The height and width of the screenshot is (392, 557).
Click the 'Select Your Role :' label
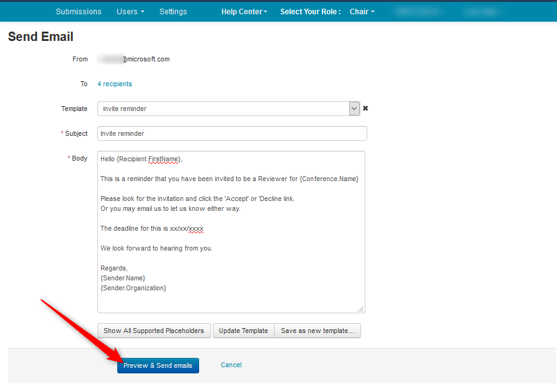click(x=311, y=12)
